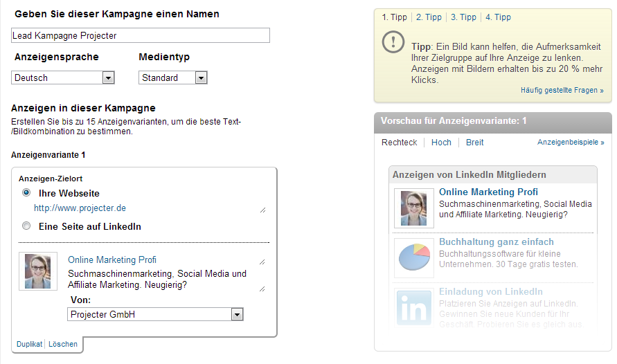
Task: Click the ad profile photo thumbnail in editor
Action: coord(38,271)
